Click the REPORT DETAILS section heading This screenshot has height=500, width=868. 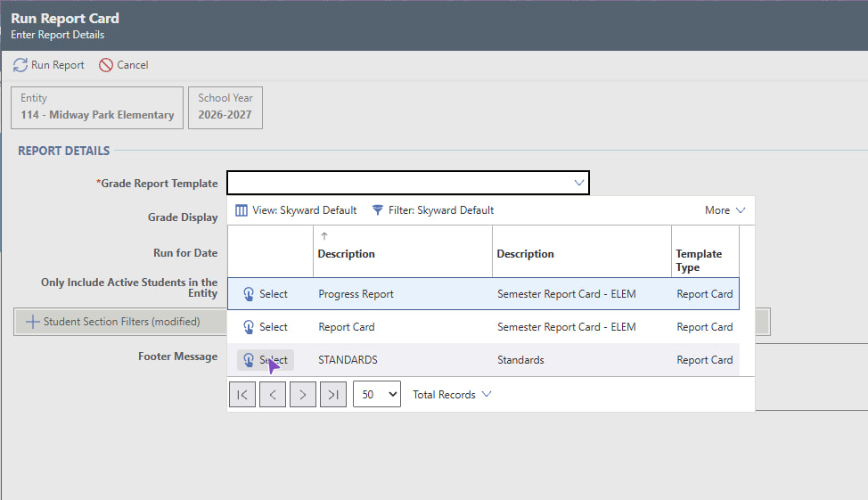tap(63, 151)
